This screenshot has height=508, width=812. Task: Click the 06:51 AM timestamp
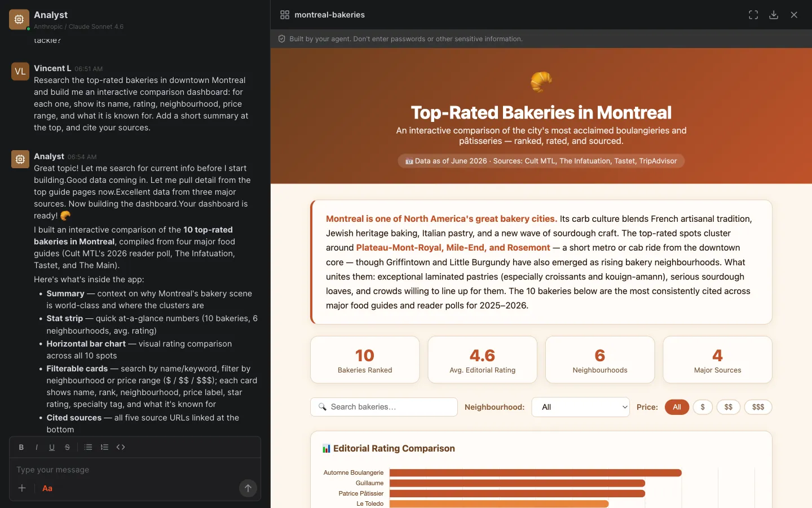pyautogui.click(x=89, y=69)
